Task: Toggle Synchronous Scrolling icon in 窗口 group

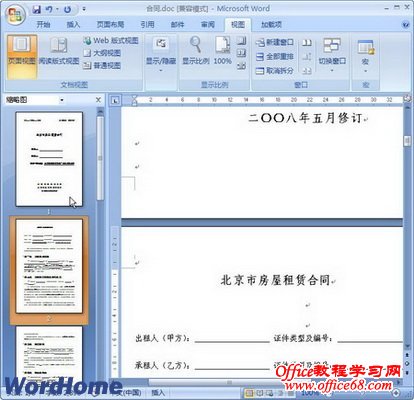Action: point(307,57)
